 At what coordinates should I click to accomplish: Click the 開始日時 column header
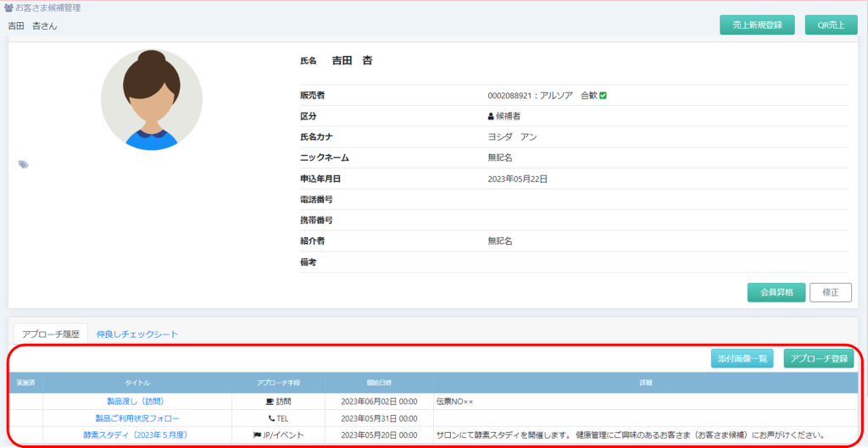click(378, 384)
